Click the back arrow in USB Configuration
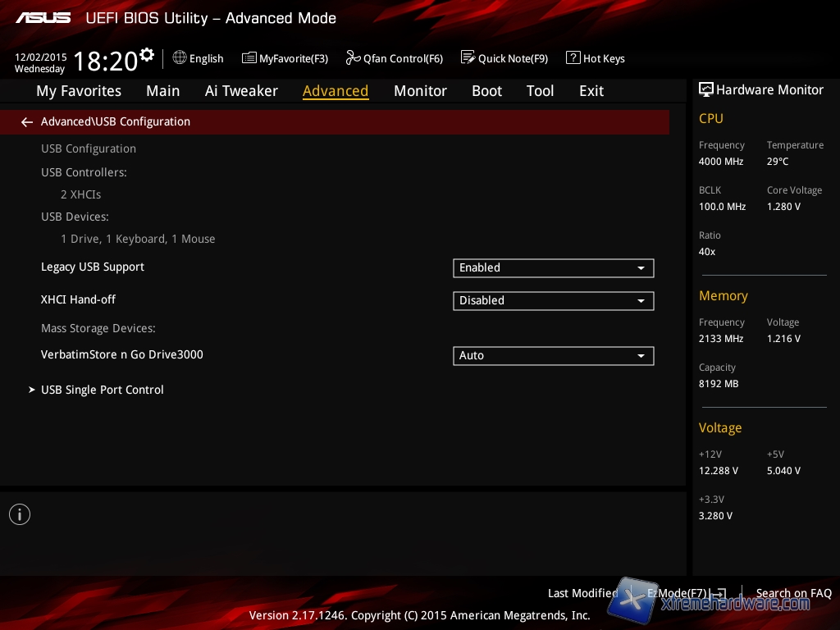This screenshot has width=840, height=630. [x=27, y=122]
